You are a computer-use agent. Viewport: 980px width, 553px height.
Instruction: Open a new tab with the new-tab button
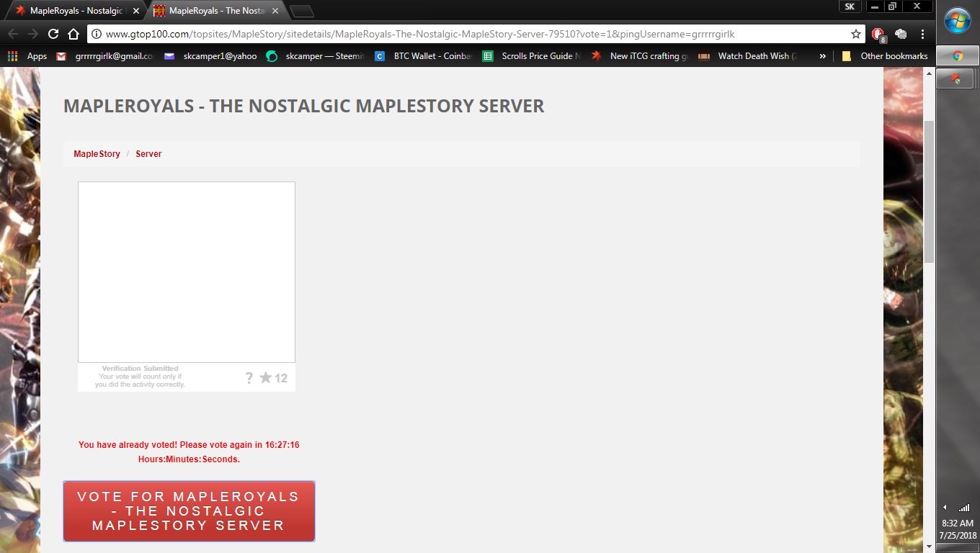coord(301,11)
